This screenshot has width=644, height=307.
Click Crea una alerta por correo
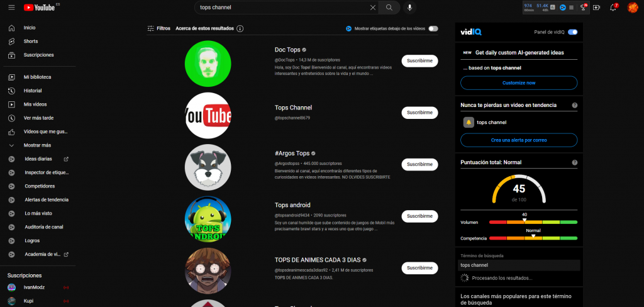point(519,140)
